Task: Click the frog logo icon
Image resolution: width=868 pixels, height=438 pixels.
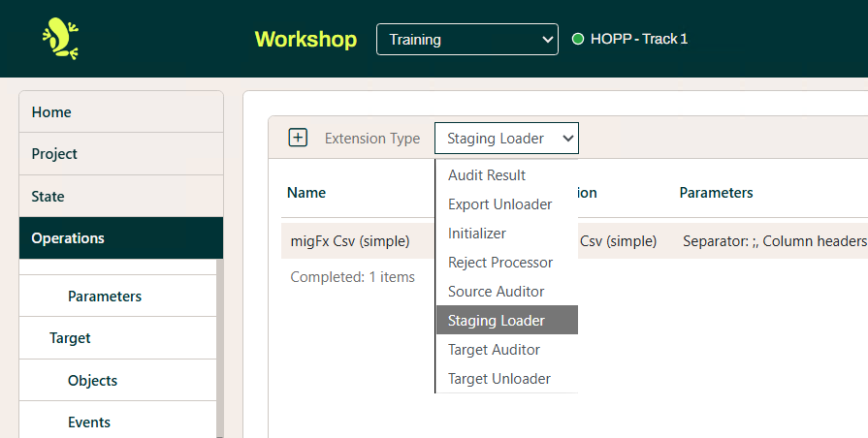Action: point(60,38)
